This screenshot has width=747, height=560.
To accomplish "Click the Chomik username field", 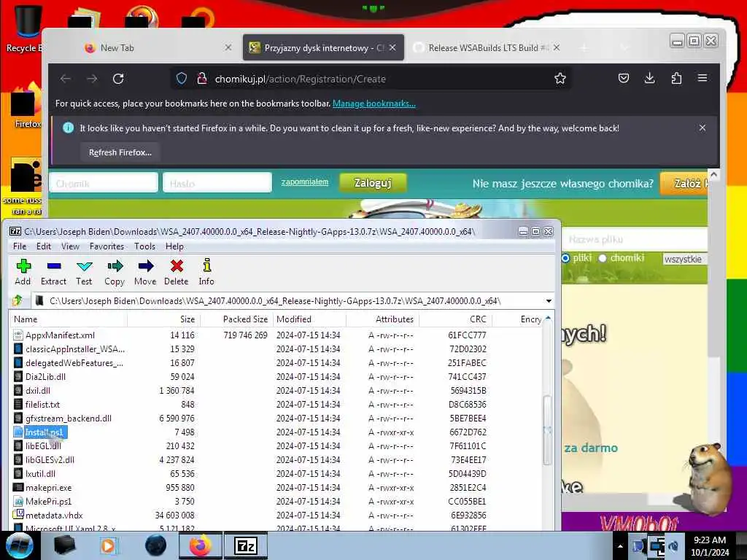I will click(104, 183).
